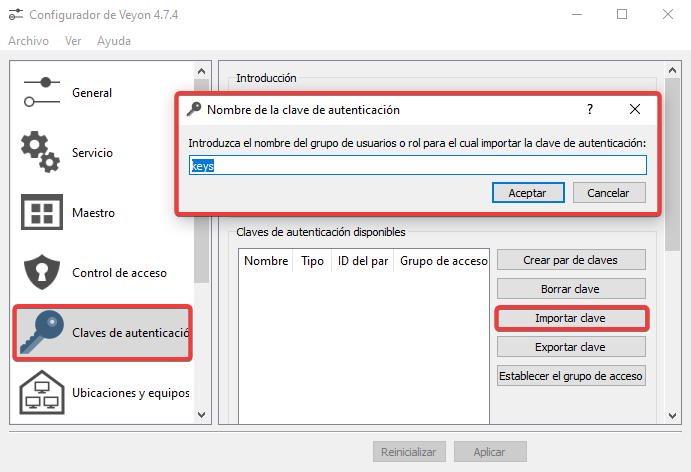Open Control de acceso shield icon

click(42, 273)
